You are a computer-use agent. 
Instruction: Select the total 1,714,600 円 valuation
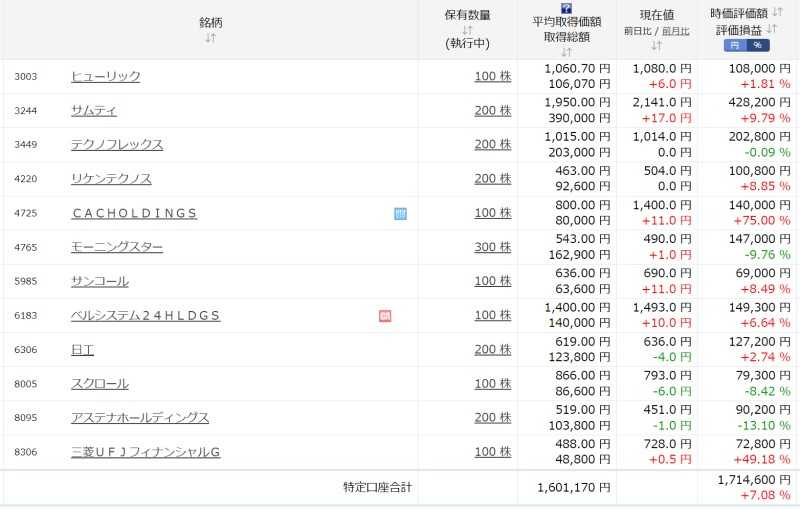click(754, 480)
